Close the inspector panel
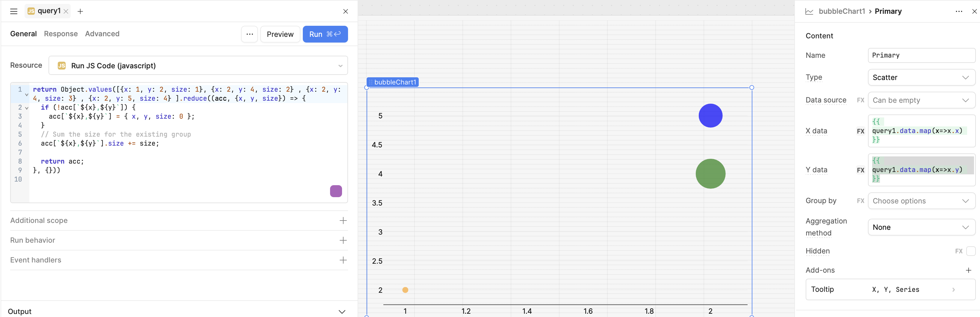 click(974, 11)
